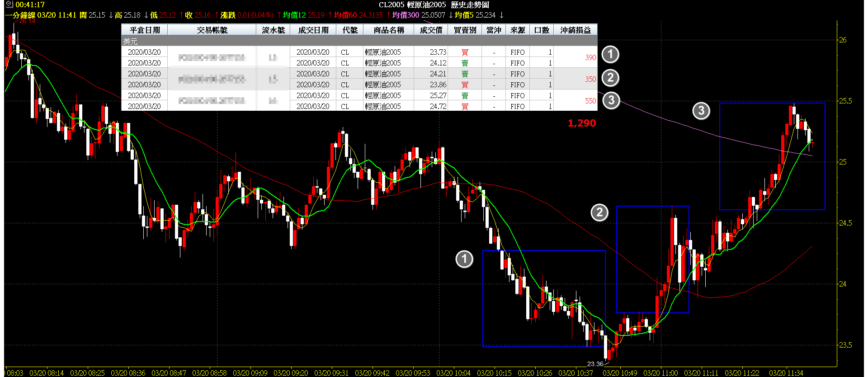Click the 均價60 moving average label
The height and width of the screenshot is (377, 868).
click(x=345, y=15)
